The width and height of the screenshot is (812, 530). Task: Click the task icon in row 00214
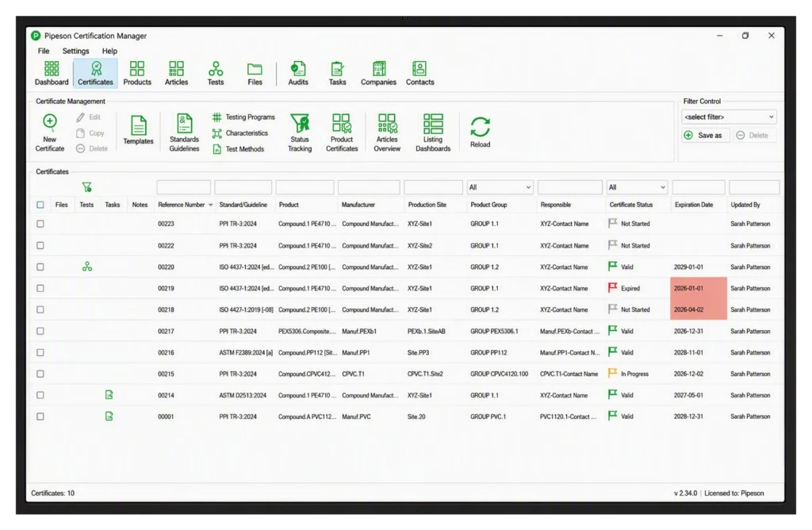[109, 395]
